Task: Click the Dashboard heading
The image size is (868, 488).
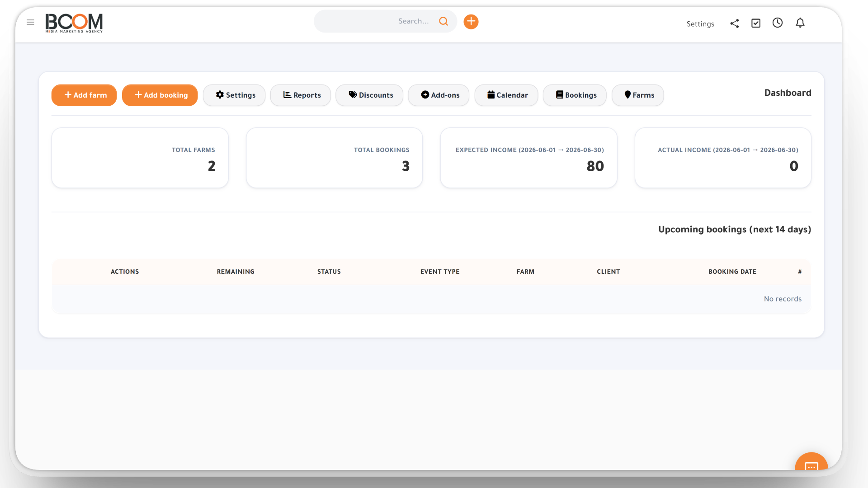Action: tap(788, 93)
